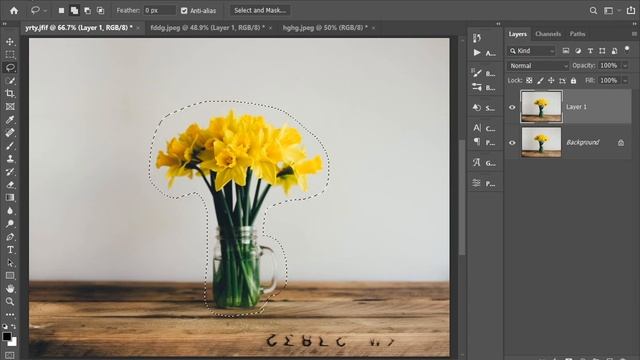Image resolution: width=640 pixels, height=360 pixels.
Task: Go to the Home screen icon
Action: 14,11
